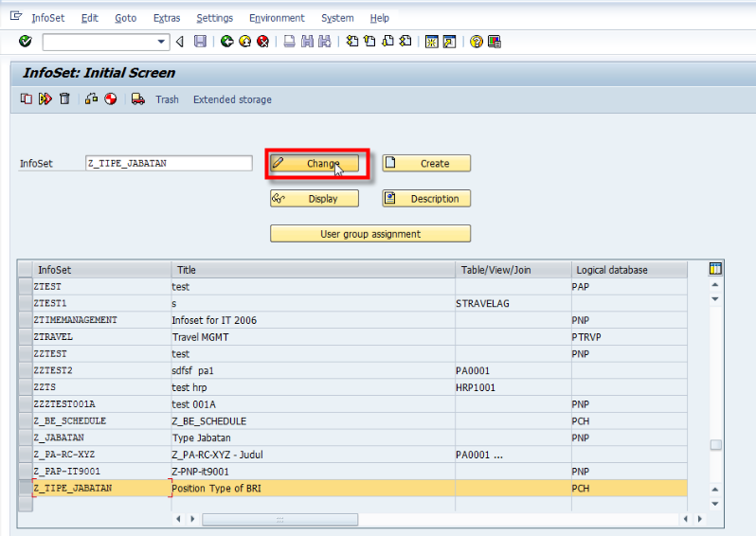756x536 pixels.
Task: Go to First Page icon
Action: point(352,42)
